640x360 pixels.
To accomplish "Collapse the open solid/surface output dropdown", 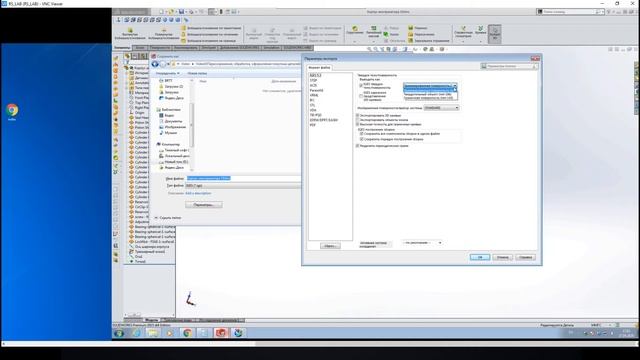I will [x=455, y=85].
